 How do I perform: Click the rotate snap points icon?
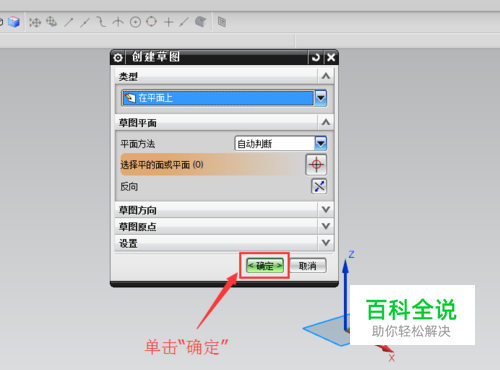pyautogui.click(x=51, y=22)
